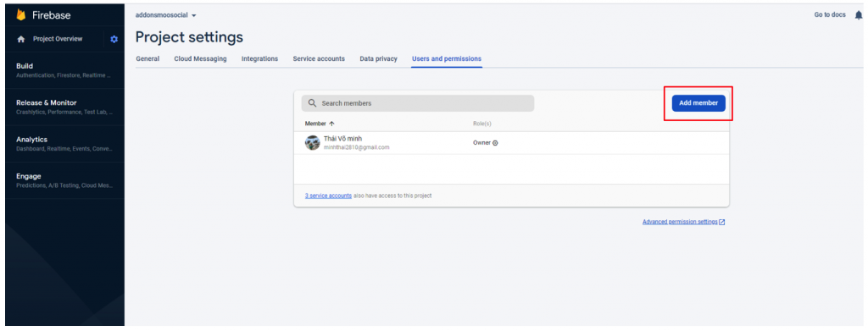Image resolution: width=868 pixels, height=331 pixels.
Task: Expand the Engage section
Action: (x=64, y=180)
